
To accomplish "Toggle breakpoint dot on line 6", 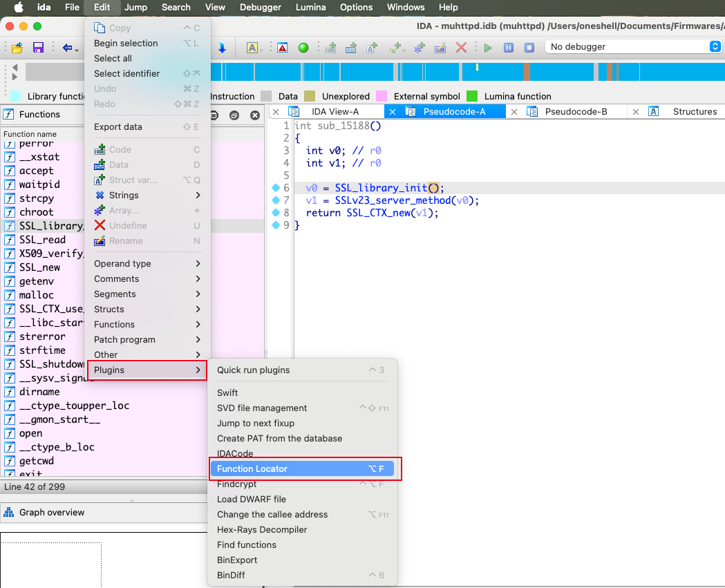I will (276, 188).
